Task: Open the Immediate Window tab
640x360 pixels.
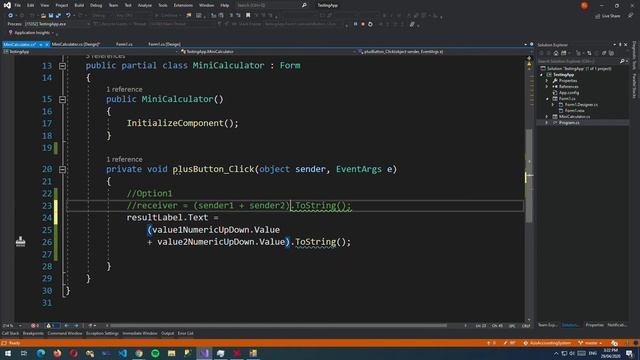Action: 140,333
